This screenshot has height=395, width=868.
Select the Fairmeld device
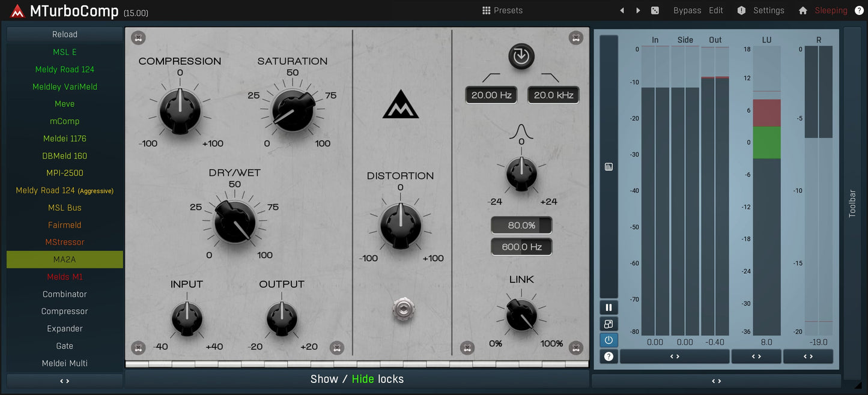(x=64, y=225)
